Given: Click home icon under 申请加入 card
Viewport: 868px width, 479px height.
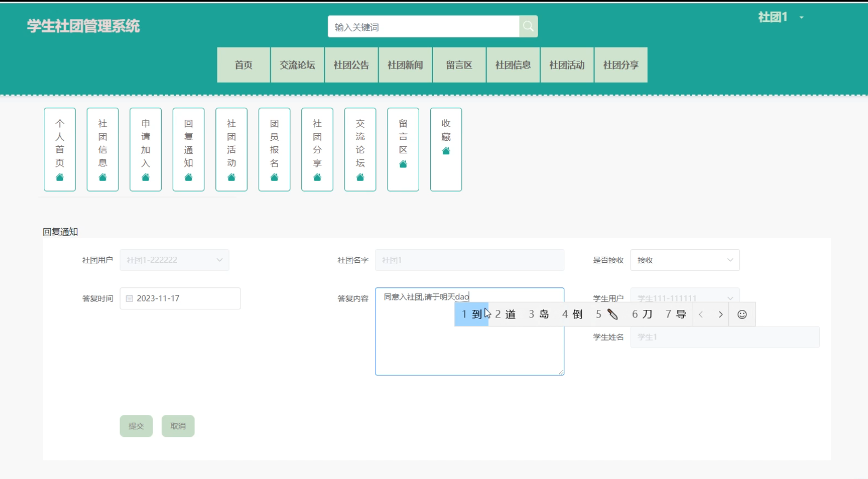Looking at the screenshot, I should click(146, 177).
